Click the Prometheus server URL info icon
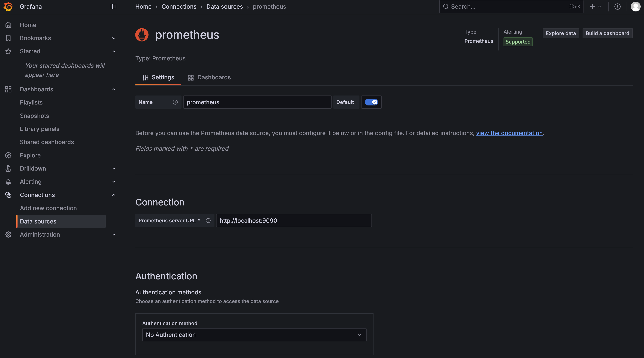This screenshot has width=644, height=358. click(208, 220)
